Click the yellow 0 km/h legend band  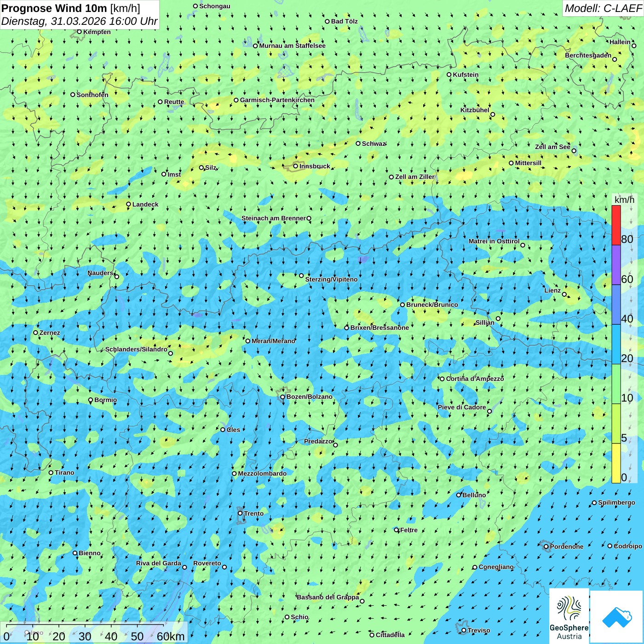(616, 463)
